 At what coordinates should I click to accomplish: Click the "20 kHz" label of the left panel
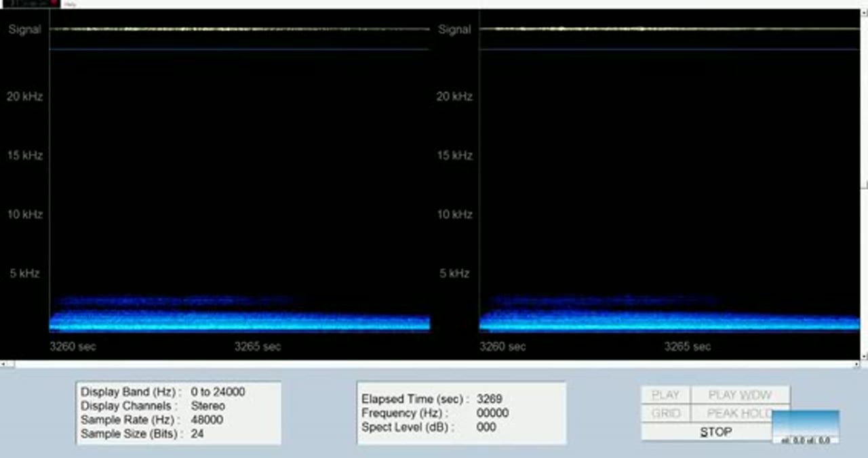[25, 96]
